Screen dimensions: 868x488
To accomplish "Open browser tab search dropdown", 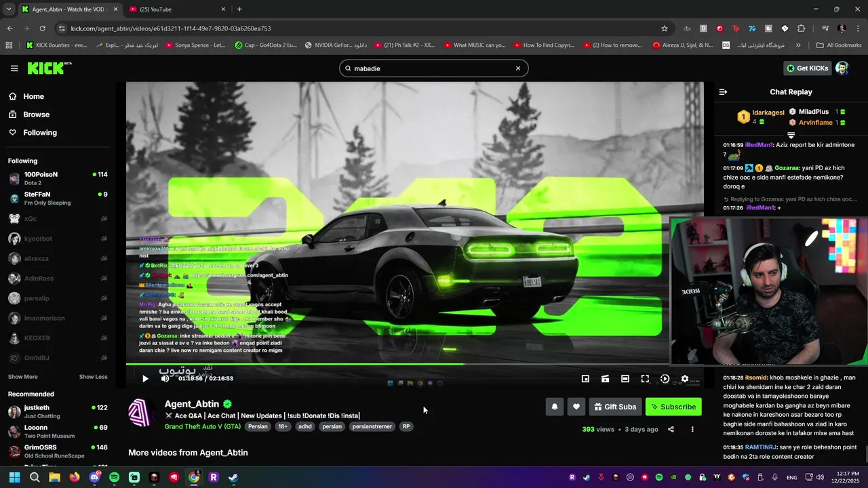I will [x=9, y=9].
